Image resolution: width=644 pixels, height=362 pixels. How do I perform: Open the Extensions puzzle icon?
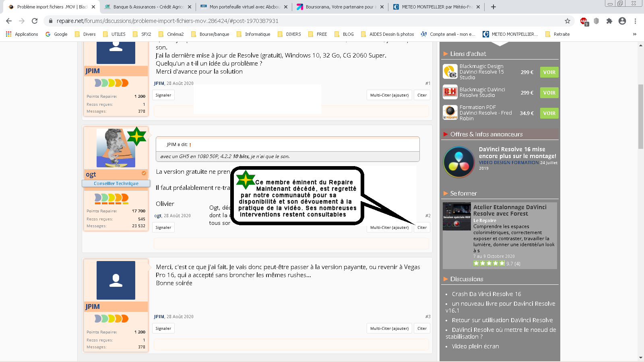pyautogui.click(x=609, y=21)
